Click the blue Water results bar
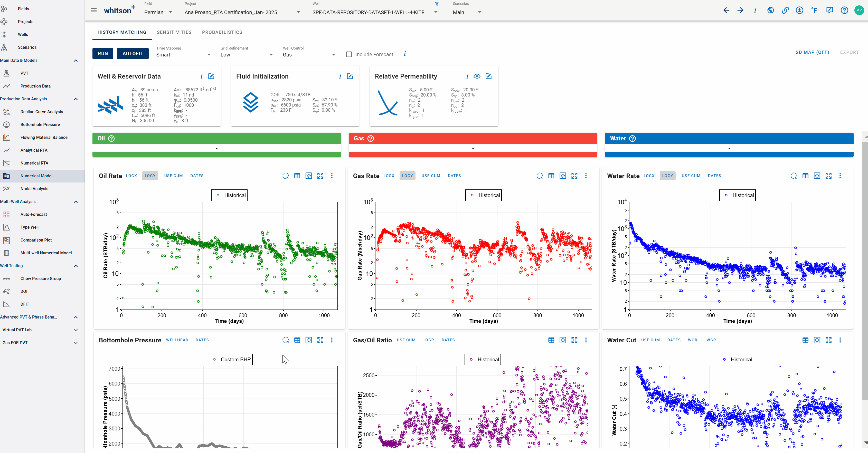 pos(729,145)
